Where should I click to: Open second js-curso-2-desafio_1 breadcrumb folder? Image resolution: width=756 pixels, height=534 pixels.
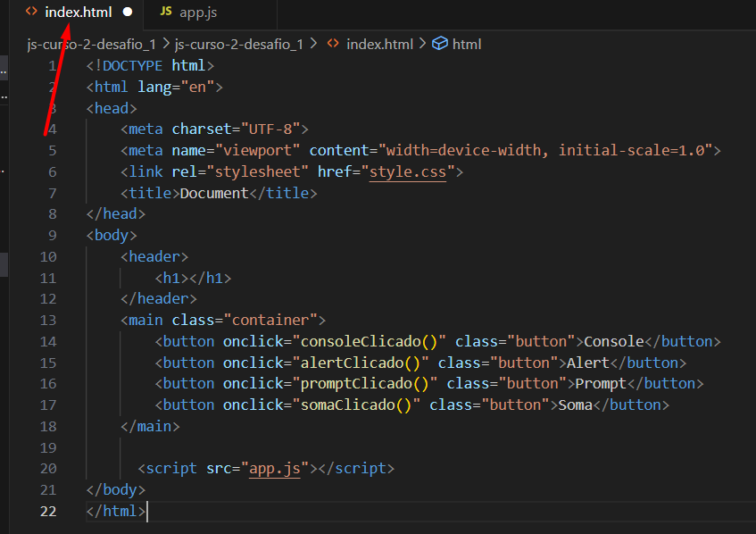tap(239, 45)
